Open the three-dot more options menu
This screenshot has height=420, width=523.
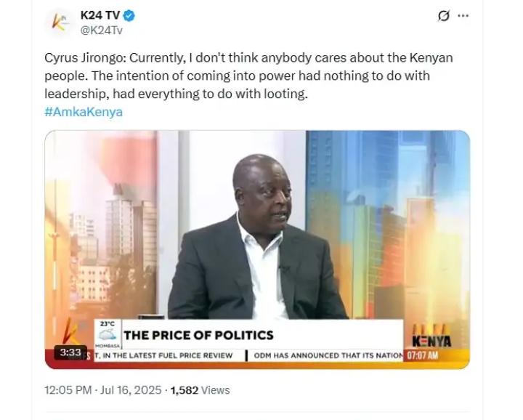(463, 16)
